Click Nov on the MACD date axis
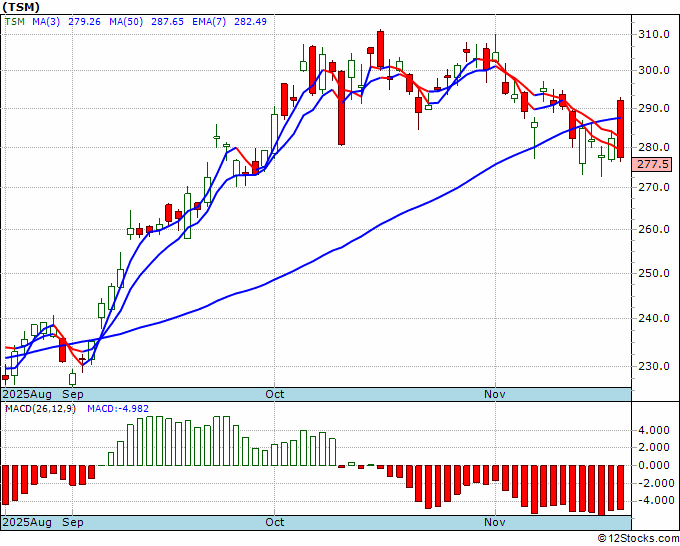 495,522
